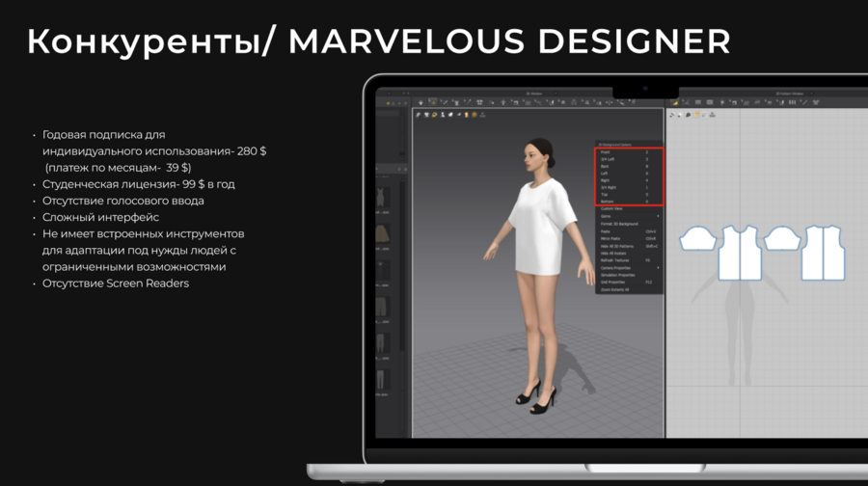Expand the Gizmo submenu
Screen dimensions: 868x486
629,216
